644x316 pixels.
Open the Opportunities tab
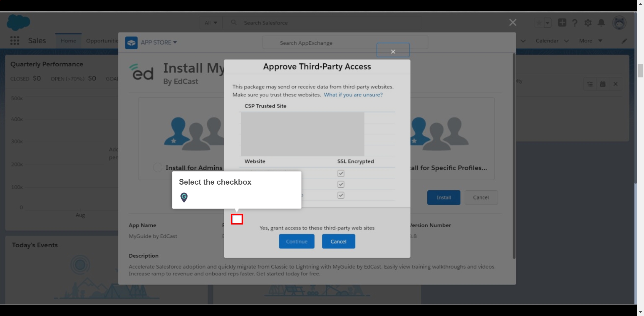click(x=102, y=41)
